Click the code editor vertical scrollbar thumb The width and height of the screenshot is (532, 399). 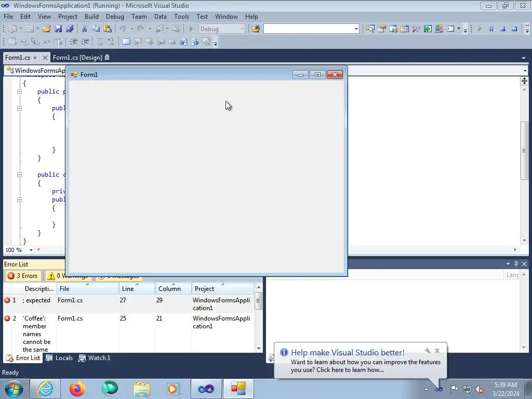(524, 150)
